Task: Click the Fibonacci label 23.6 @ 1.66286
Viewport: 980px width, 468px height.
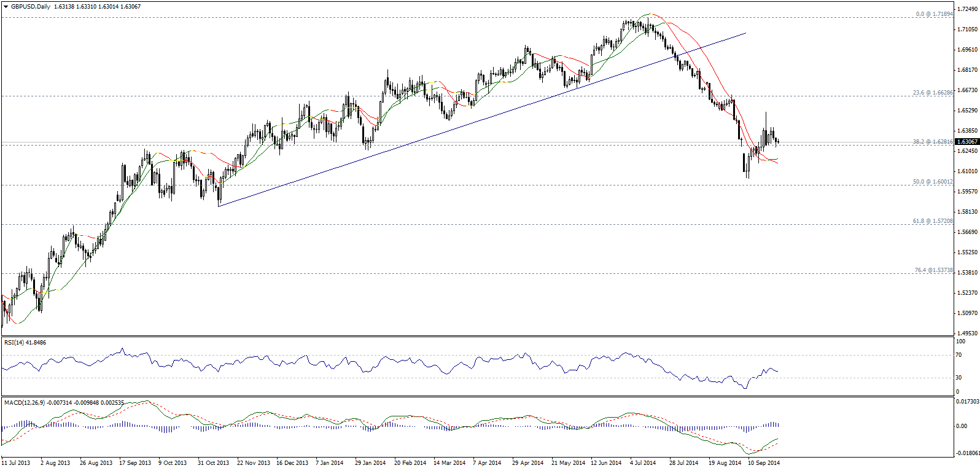Action: [933, 93]
